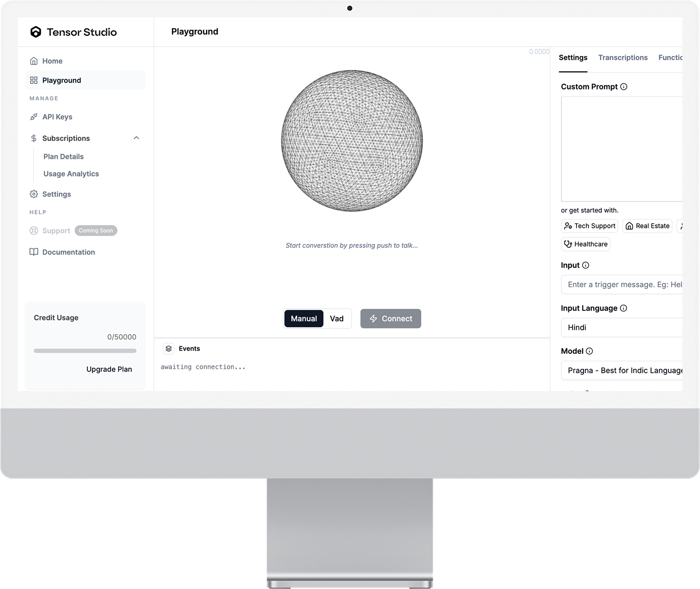Click the info icon beside Model

coord(589,351)
